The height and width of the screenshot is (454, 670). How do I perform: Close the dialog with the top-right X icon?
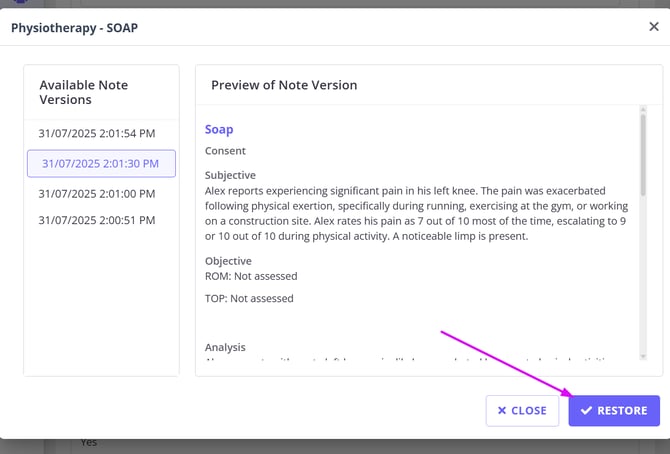tap(654, 27)
